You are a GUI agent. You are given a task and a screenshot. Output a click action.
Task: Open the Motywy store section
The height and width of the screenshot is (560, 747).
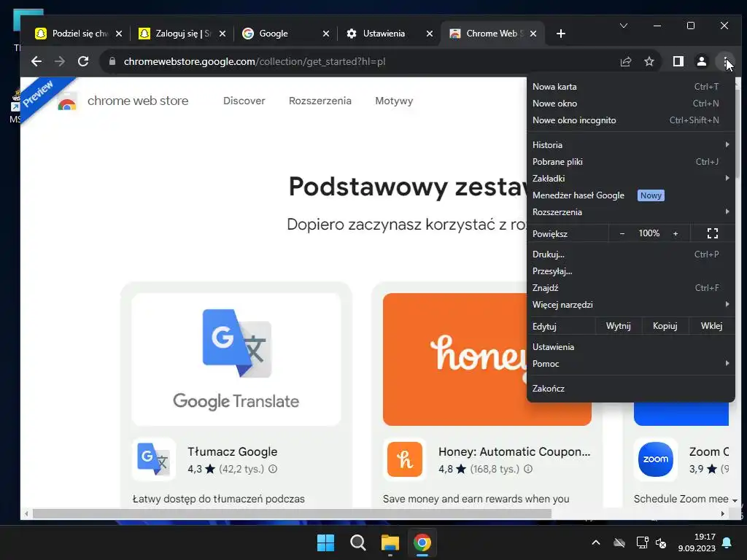394,101
